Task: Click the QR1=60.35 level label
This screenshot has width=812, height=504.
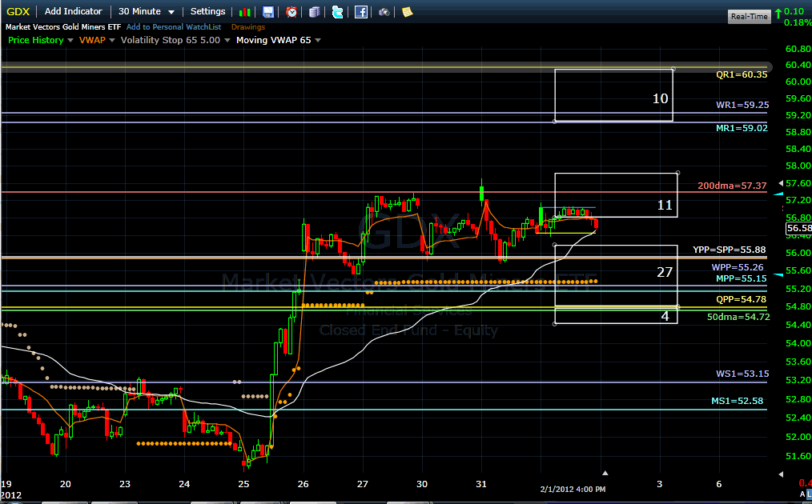Action: pos(742,74)
